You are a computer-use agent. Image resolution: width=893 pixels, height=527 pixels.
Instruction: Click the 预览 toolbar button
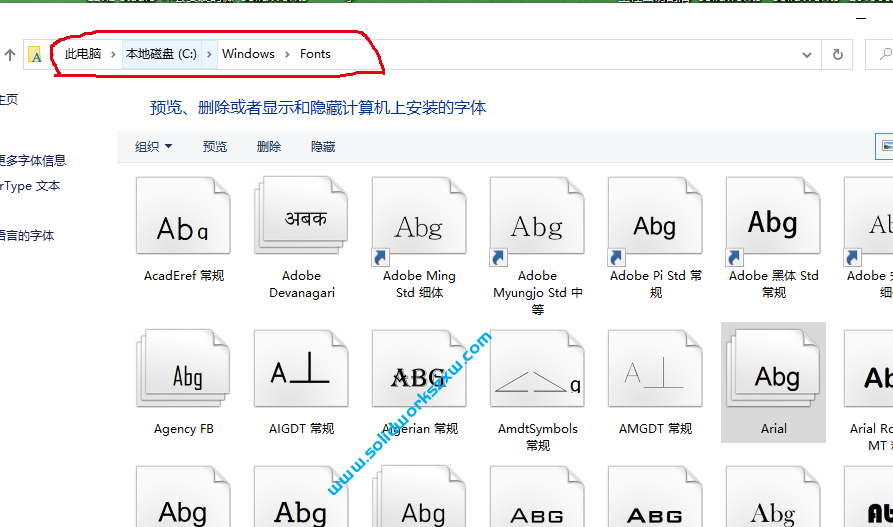click(x=215, y=147)
